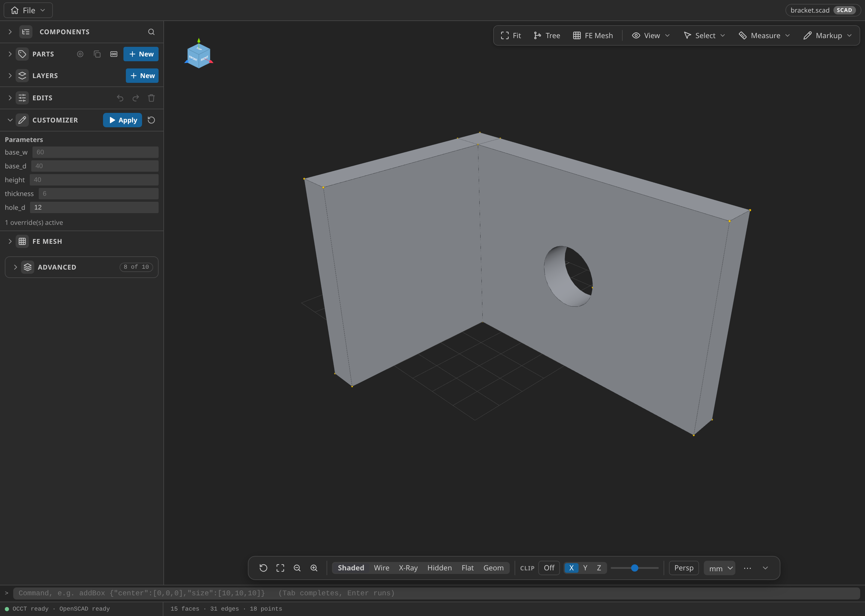This screenshot has width=865, height=616.
Task: Click the Edits redo arrow
Action: pos(135,98)
